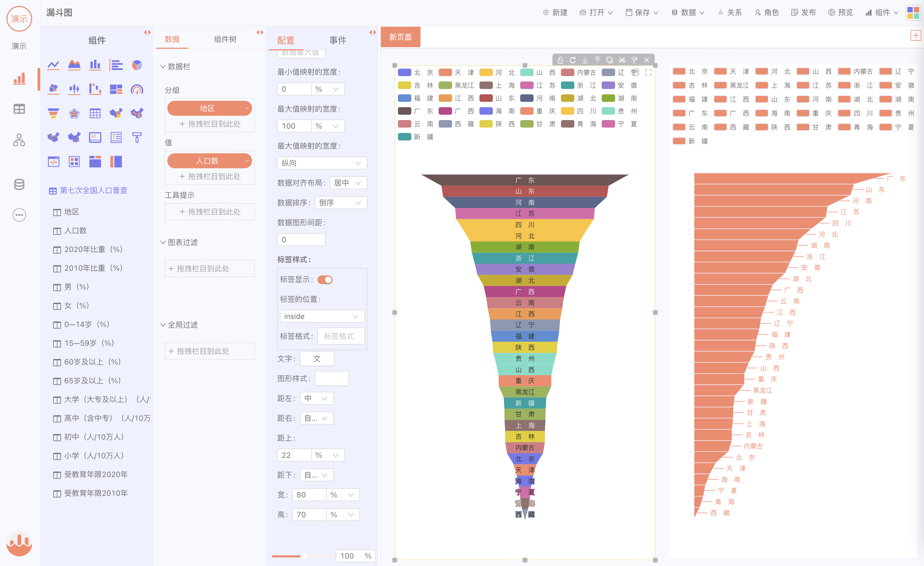Toggle 天津 legend in right orange chart
This screenshot has width=924, height=566.
[732, 72]
